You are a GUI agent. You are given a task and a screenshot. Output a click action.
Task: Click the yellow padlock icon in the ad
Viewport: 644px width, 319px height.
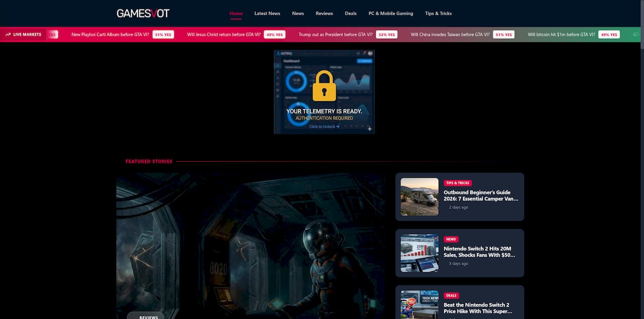point(324,86)
